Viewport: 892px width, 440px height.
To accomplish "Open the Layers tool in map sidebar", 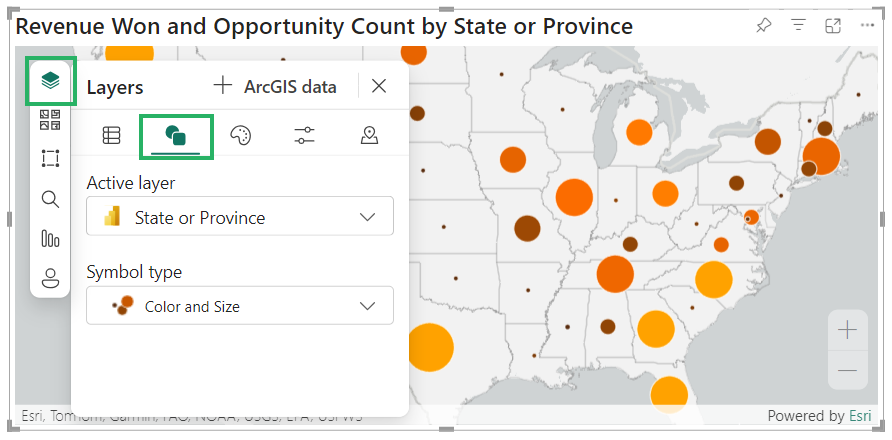I will tap(50, 80).
